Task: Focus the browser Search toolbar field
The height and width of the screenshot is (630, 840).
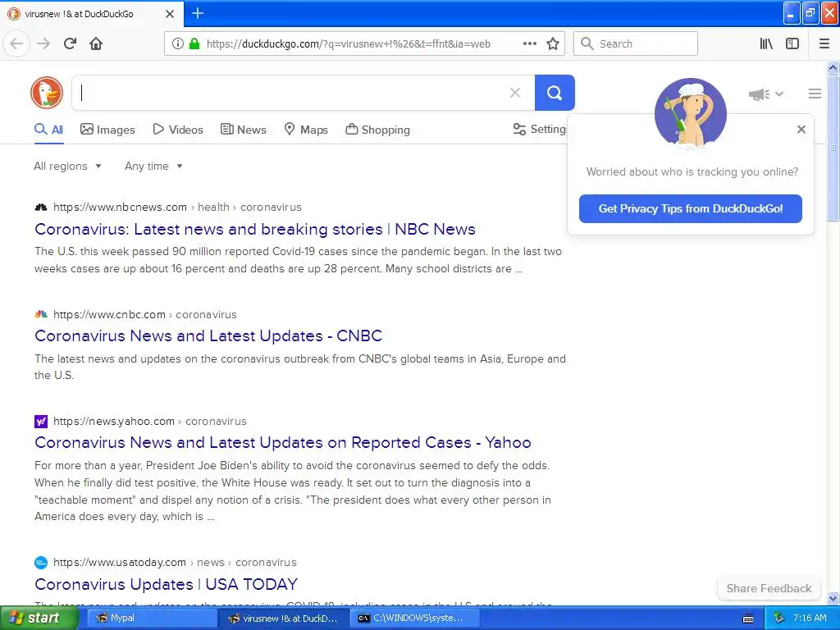Action: (636, 43)
